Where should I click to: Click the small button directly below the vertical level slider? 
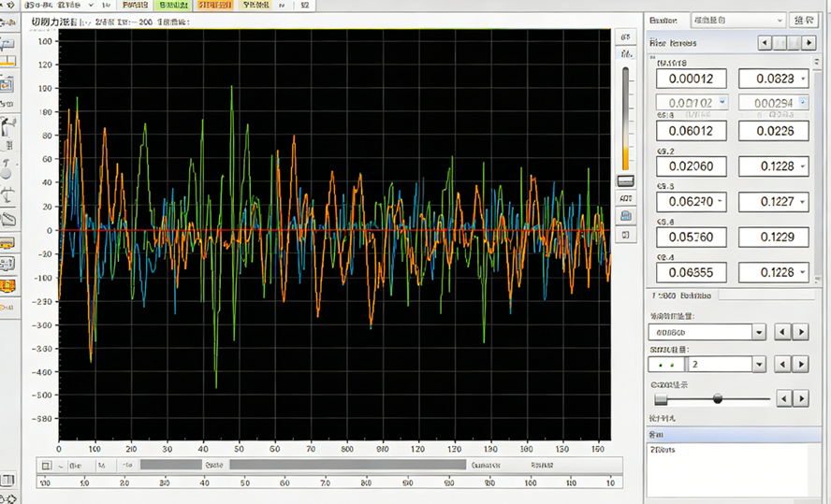click(625, 180)
